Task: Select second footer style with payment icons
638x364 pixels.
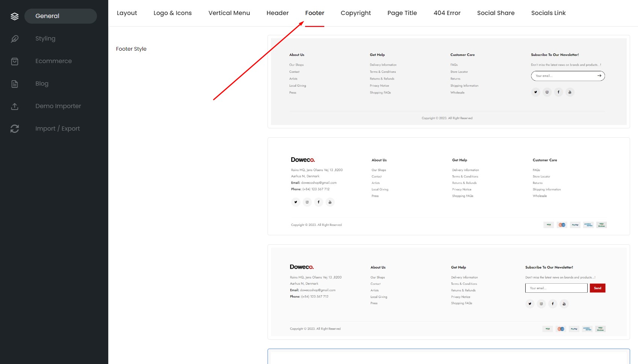Action: click(x=449, y=187)
